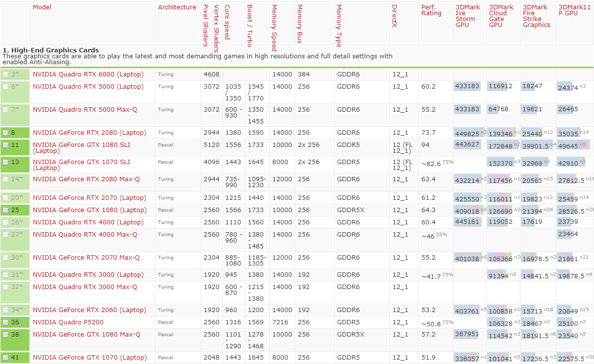Open NVIDIA GeForce RTX 2070 (Laptop) link

click(x=89, y=198)
